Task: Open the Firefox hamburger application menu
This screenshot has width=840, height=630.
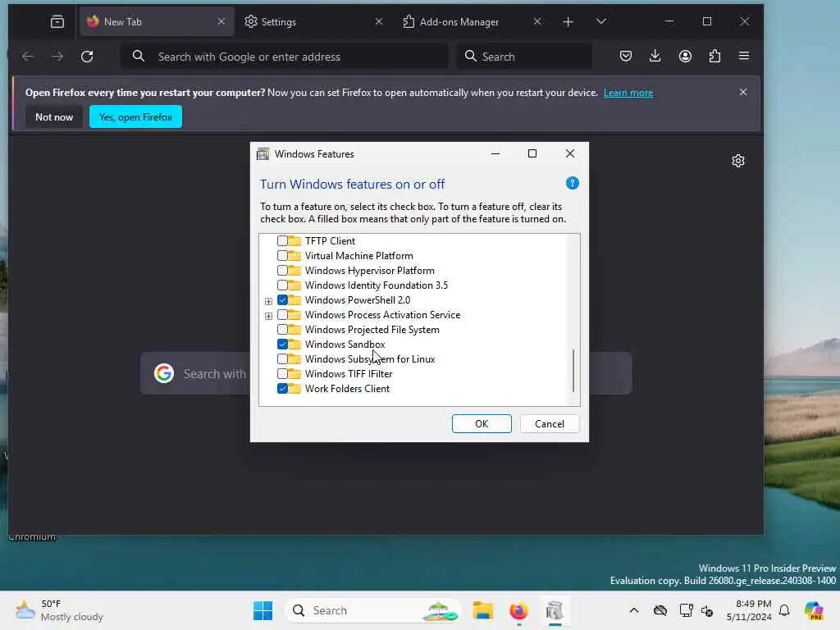Action: [x=744, y=56]
